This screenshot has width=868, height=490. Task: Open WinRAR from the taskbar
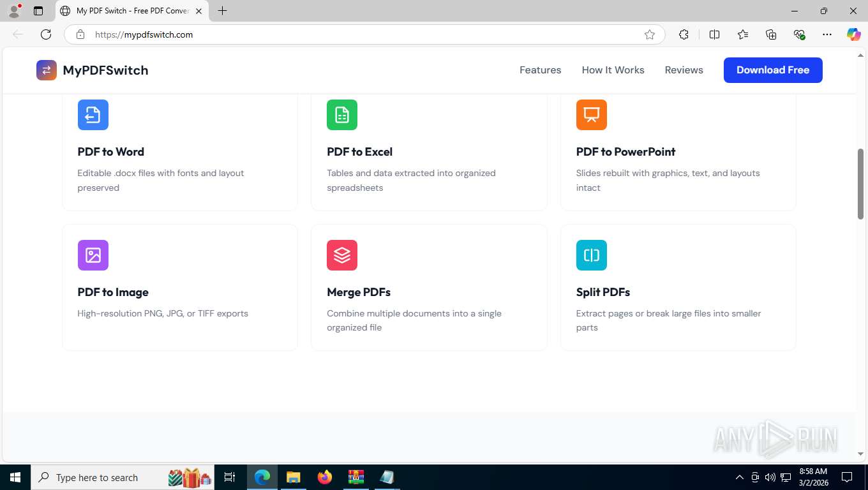pyautogui.click(x=355, y=477)
